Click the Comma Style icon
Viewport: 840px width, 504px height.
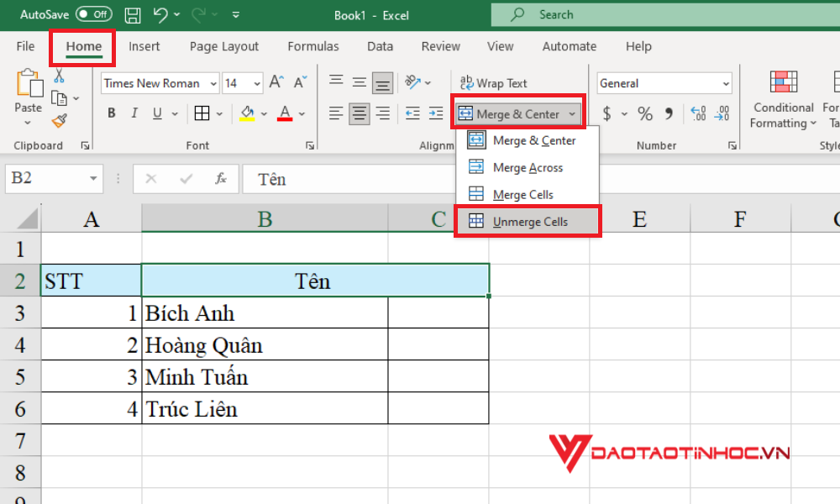(x=669, y=113)
